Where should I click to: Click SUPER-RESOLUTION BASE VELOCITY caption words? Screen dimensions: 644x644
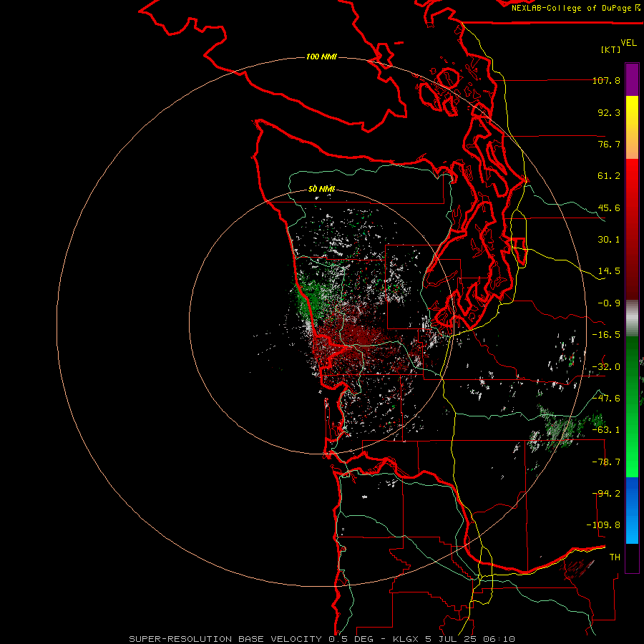coord(225,639)
